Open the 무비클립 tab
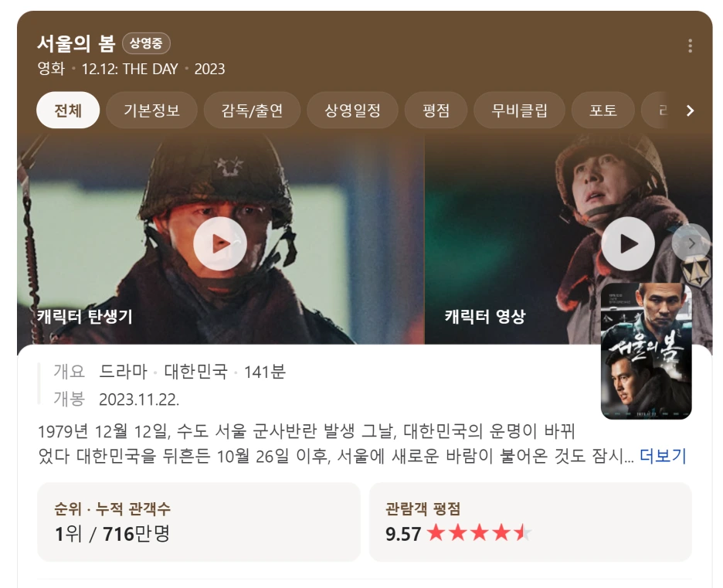 click(x=519, y=110)
